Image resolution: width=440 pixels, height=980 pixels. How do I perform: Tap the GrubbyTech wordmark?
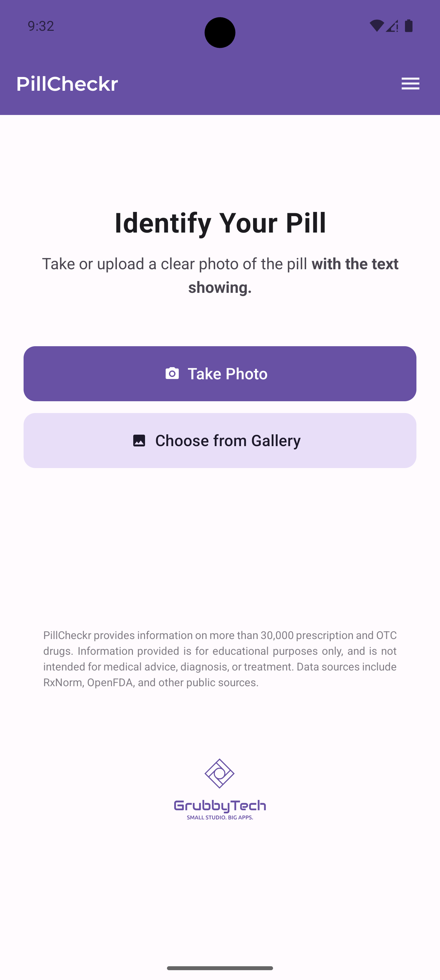pos(220,806)
